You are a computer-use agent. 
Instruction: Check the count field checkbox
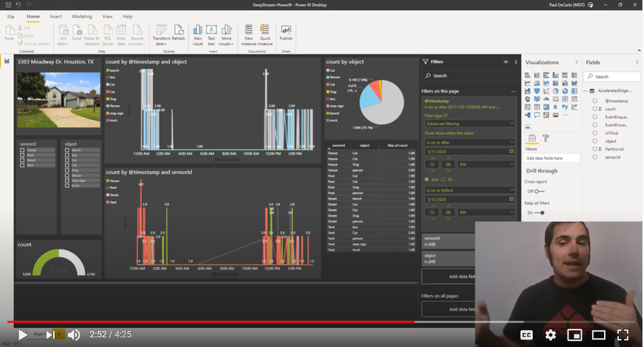point(595,109)
